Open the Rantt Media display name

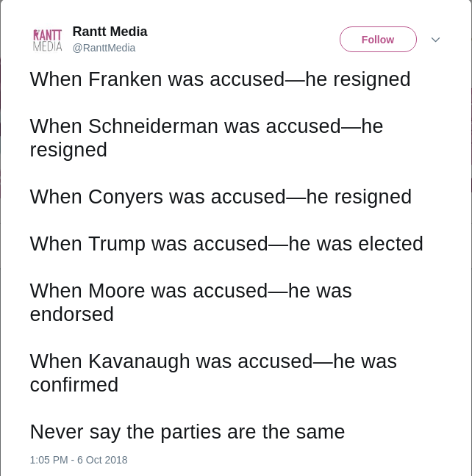click(x=110, y=32)
